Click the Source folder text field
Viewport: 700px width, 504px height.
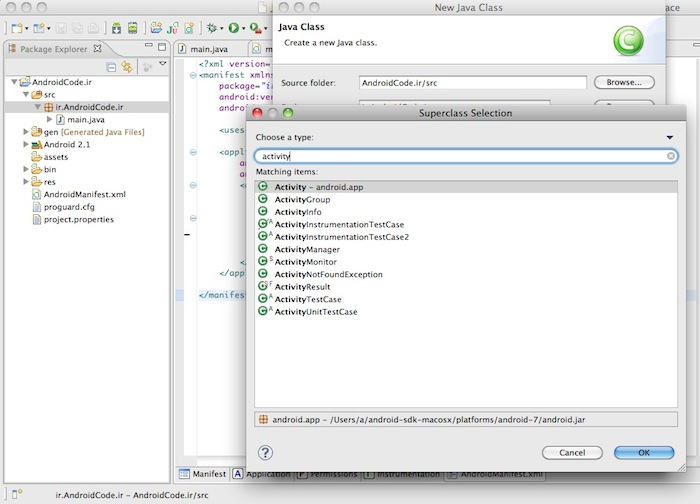[472, 83]
